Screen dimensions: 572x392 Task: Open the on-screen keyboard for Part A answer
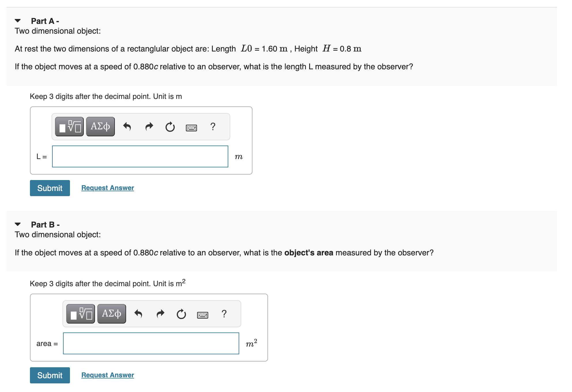[191, 127]
